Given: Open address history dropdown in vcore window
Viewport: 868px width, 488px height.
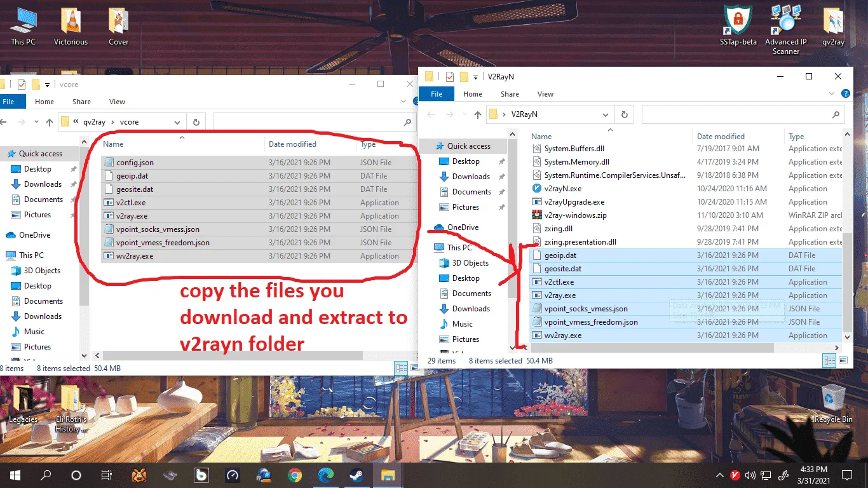Looking at the screenshot, I should click(179, 122).
